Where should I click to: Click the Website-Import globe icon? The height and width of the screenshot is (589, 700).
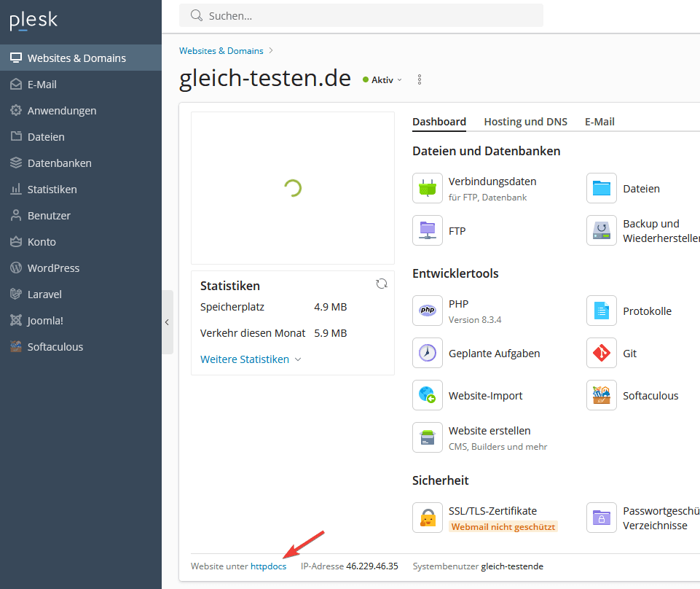coord(427,395)
